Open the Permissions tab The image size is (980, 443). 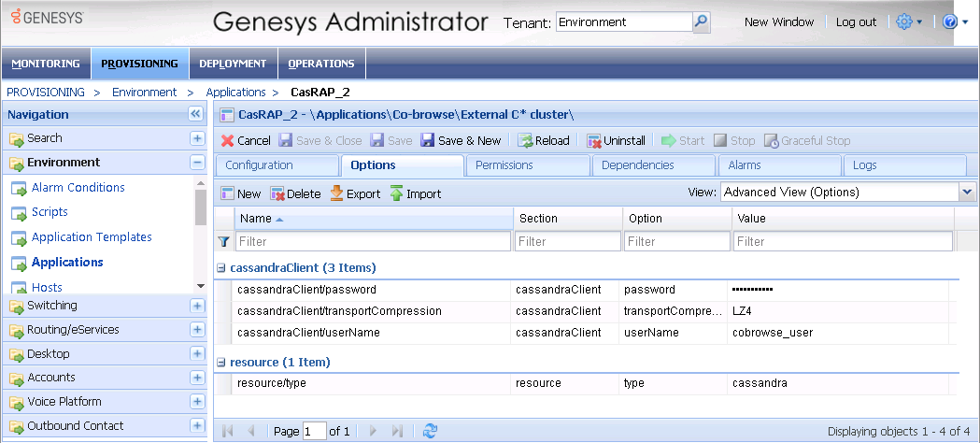coord(527,165)
